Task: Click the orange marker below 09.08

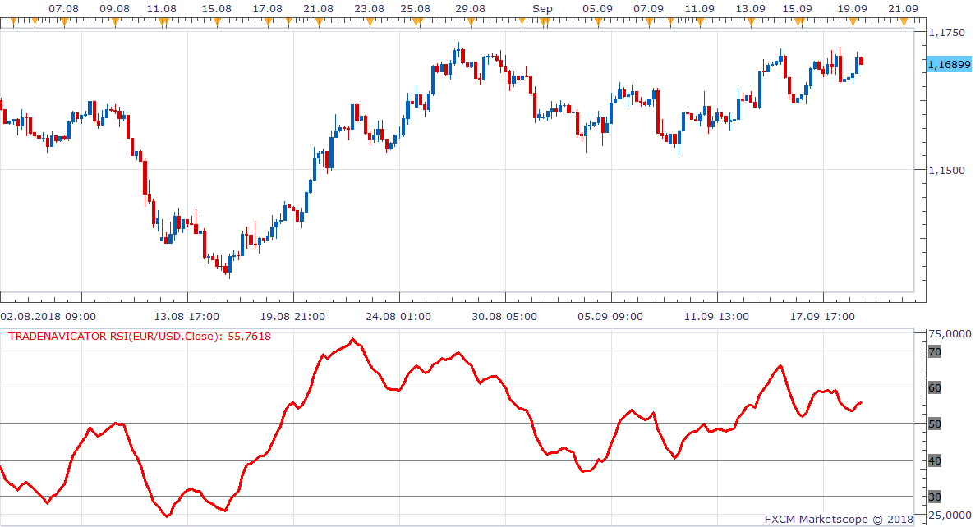Action: tap(115, 22)
